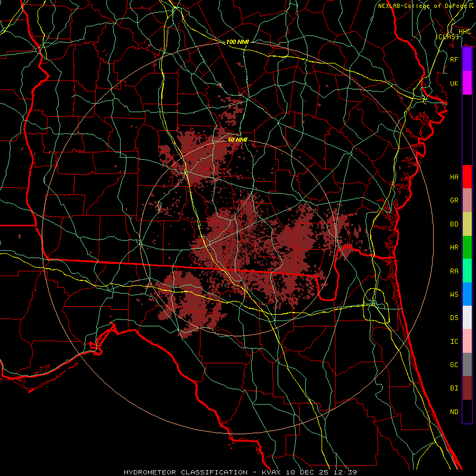
Task: Click the 'NEXLAB-College of DuPage' text
Action: tap(422, 6)
